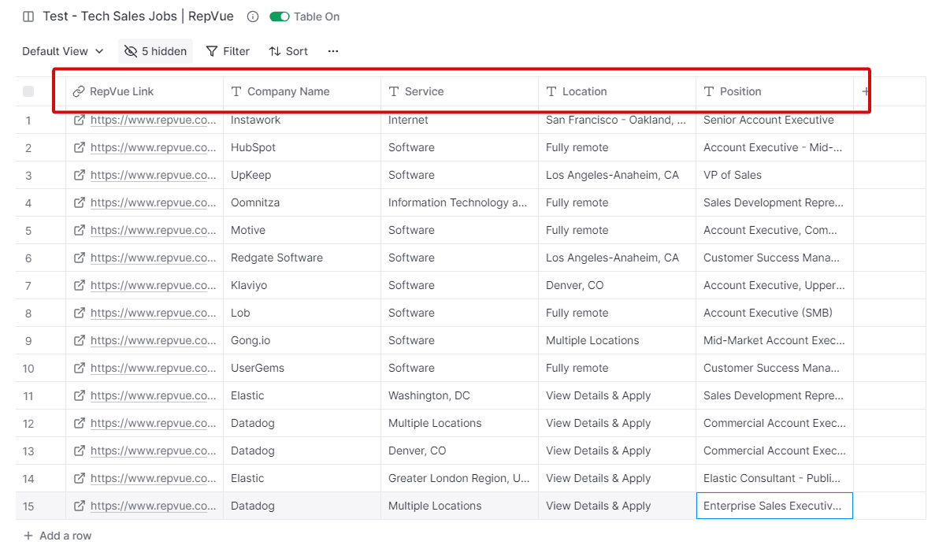
Task: Open the RepVue URL in row 11
Action: pos(153,395)
